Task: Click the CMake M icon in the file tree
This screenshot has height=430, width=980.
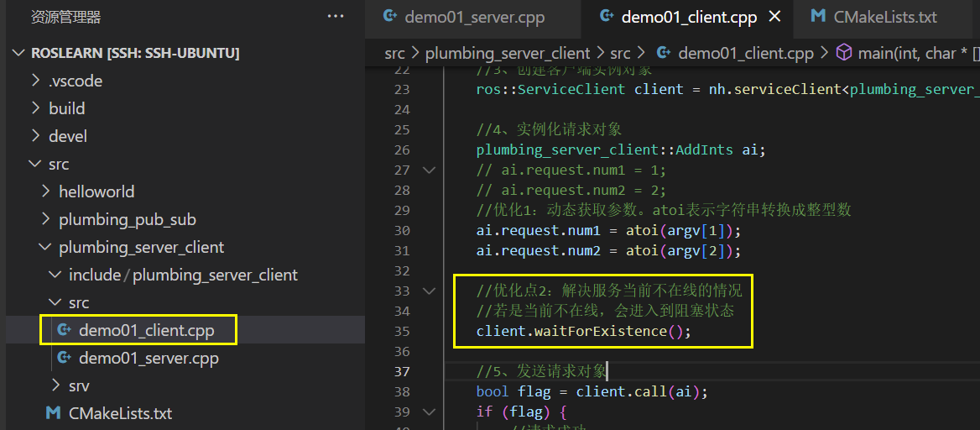Action: pyautogui.click(x=54, y=414)
